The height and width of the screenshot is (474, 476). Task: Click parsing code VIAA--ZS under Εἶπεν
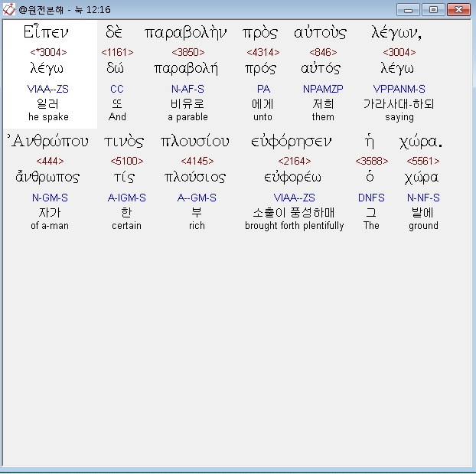click(x=48, y=89)
